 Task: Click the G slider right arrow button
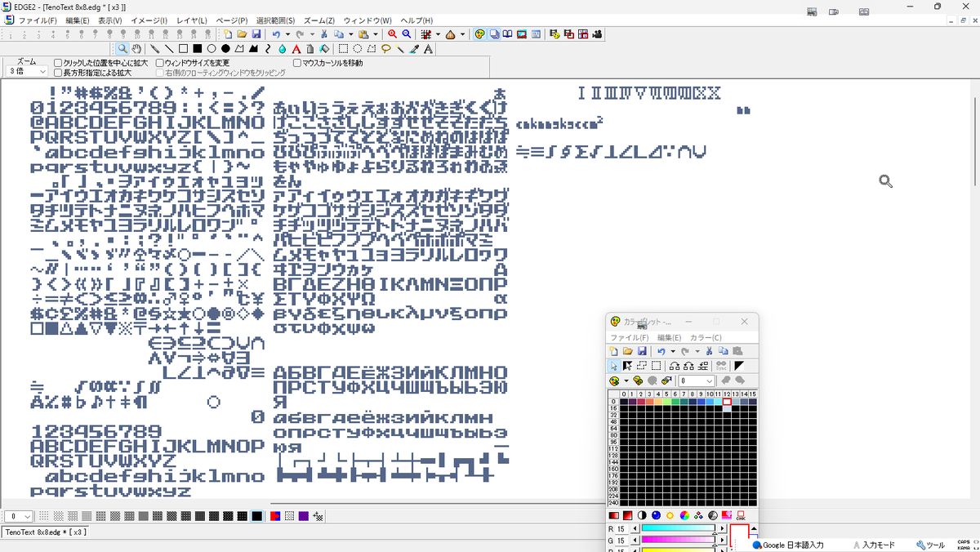722,540
